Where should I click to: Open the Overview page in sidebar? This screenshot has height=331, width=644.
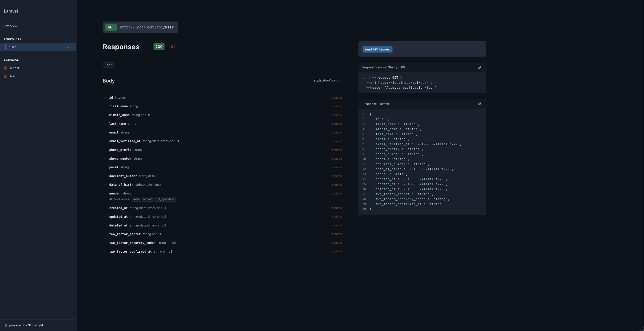(10, 26)
